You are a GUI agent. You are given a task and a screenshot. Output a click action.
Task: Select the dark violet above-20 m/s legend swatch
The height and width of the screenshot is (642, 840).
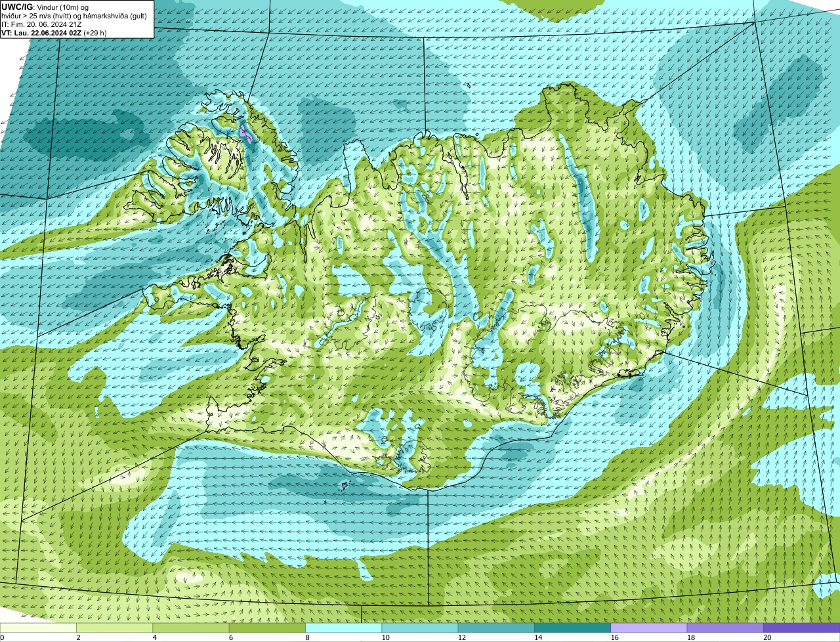pos(801,628)
